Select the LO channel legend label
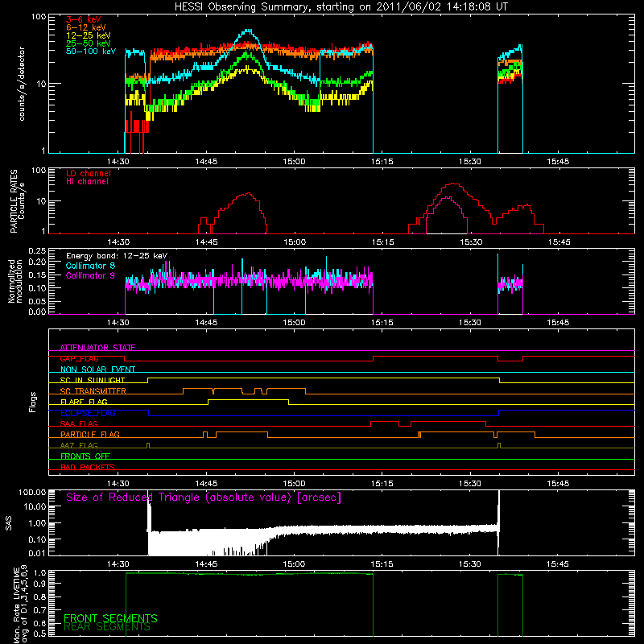 point(89,173)
